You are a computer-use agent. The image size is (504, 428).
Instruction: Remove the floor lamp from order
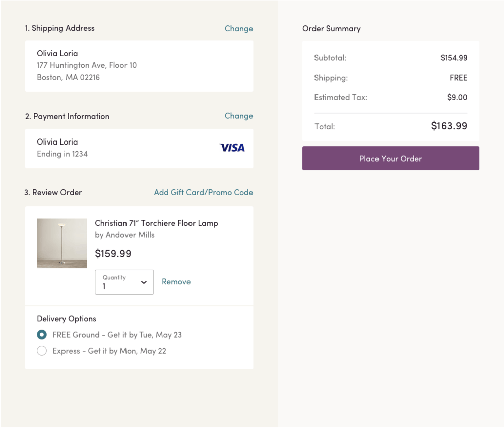coord(176,282)
